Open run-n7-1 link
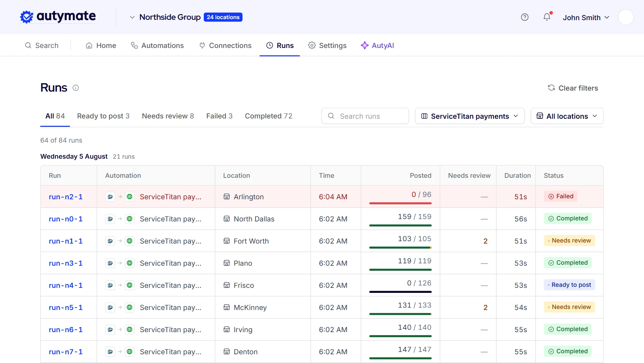The width and height of the screenshot is (644, 363). point(66,352)
